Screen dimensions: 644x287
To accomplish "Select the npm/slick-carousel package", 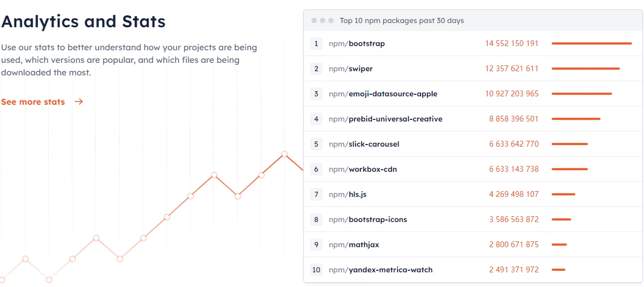I will click(x=364, y=144).
